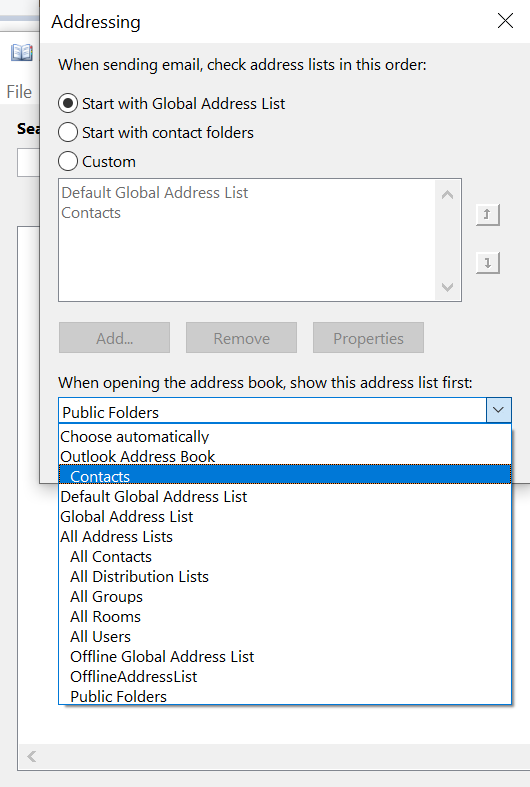Click the move up arrow button
The image size is (530, 787).
[x=487, y=215]
